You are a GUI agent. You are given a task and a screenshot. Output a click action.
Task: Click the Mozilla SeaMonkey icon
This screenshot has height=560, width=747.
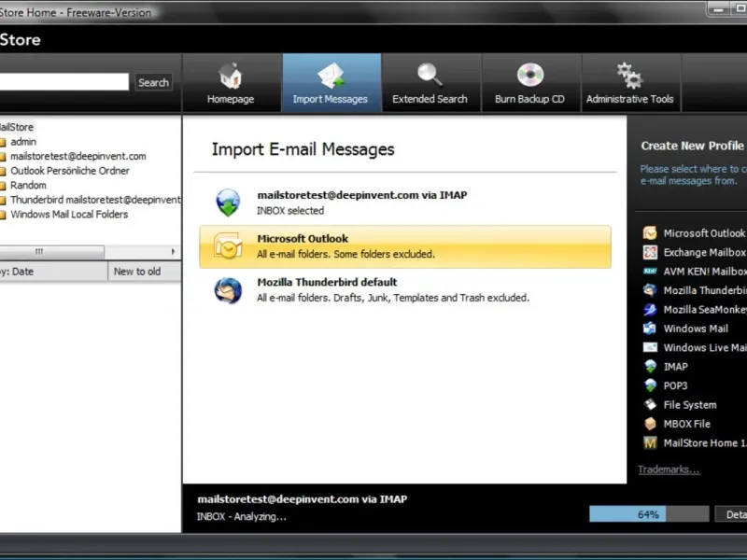(650, 309)
